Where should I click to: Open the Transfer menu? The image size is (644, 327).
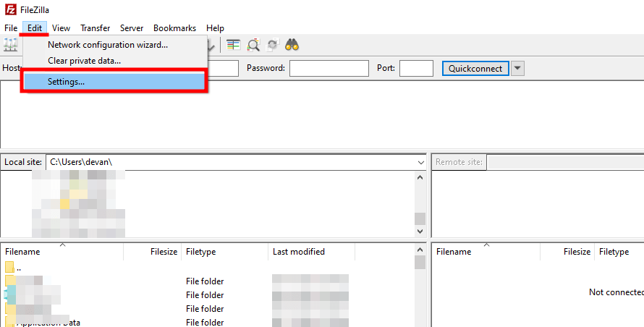(x=95, y=28)
